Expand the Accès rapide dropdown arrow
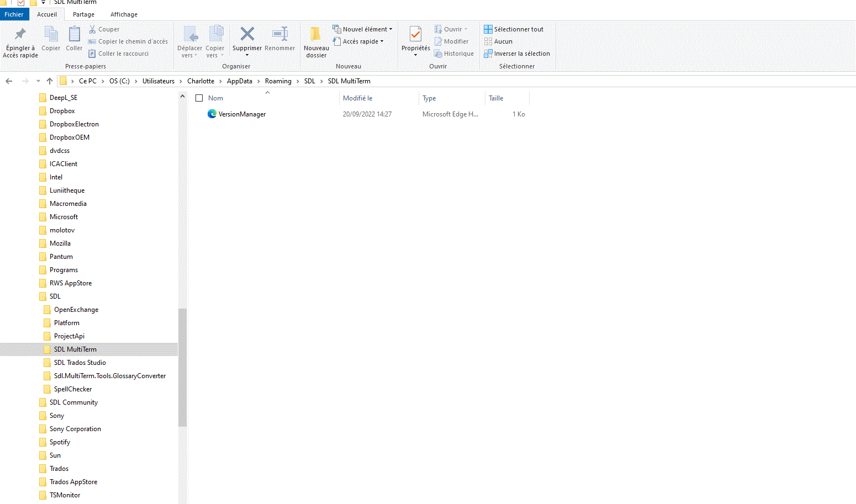Screen dimensions: 856x504 (x=381, y=41)
